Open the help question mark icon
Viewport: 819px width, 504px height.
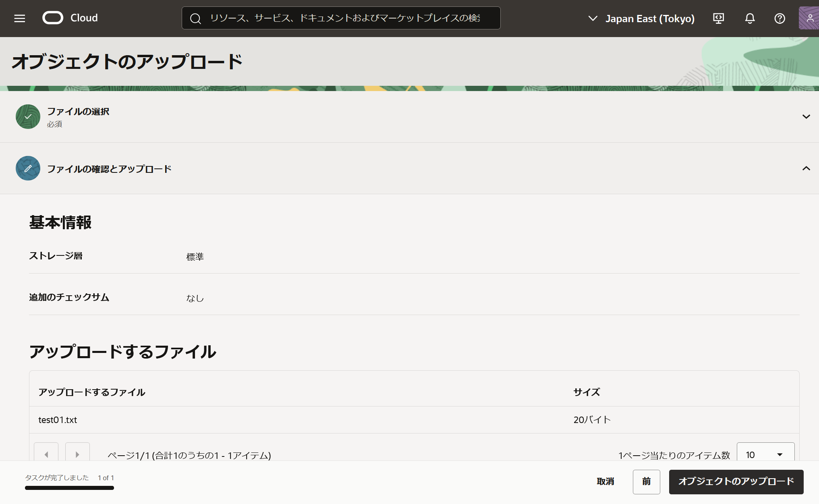pyautogui.click(x=780, y=18)
